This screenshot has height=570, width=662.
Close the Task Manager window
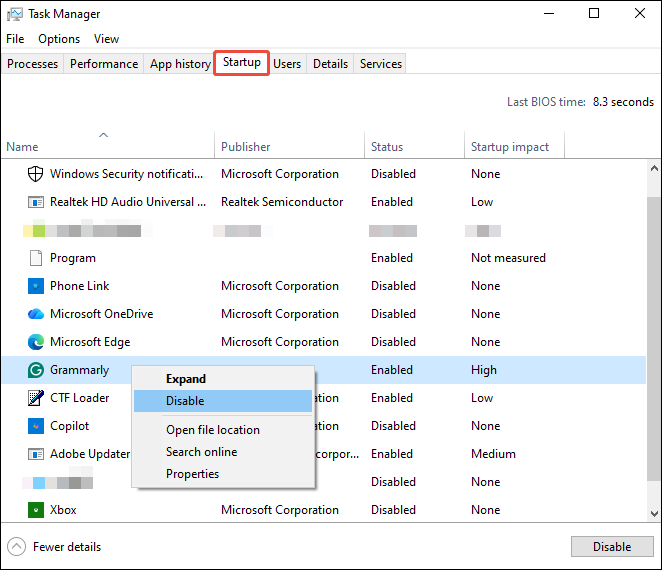click(x=640, y=14)
